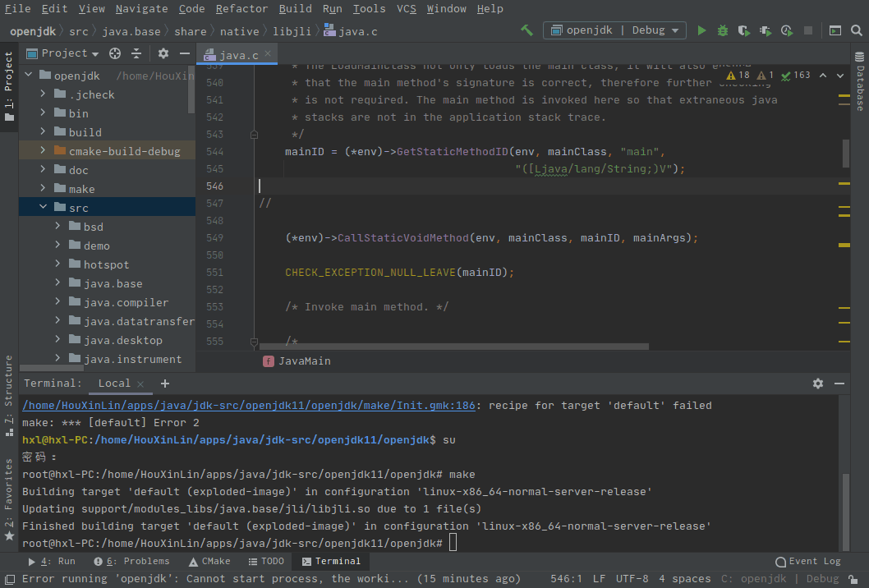
Task: Start debugging with the bug icon
Action: click(723, 30)
